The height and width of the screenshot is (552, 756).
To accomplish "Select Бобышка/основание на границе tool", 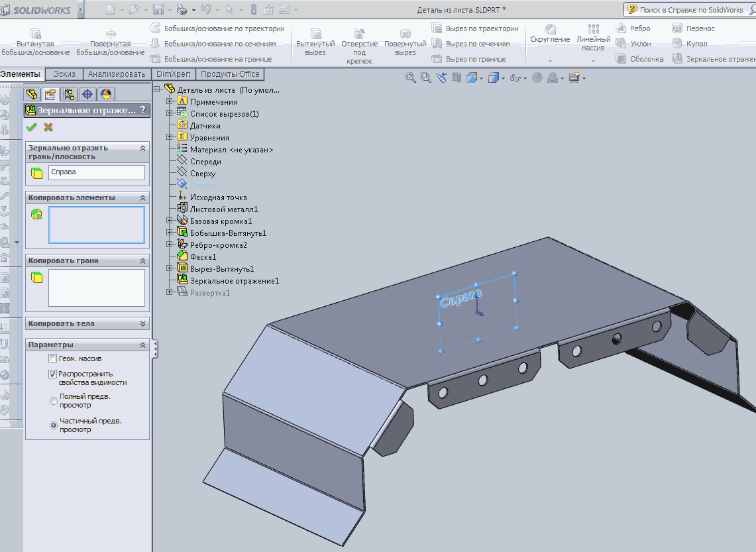I will coord(211,59).
